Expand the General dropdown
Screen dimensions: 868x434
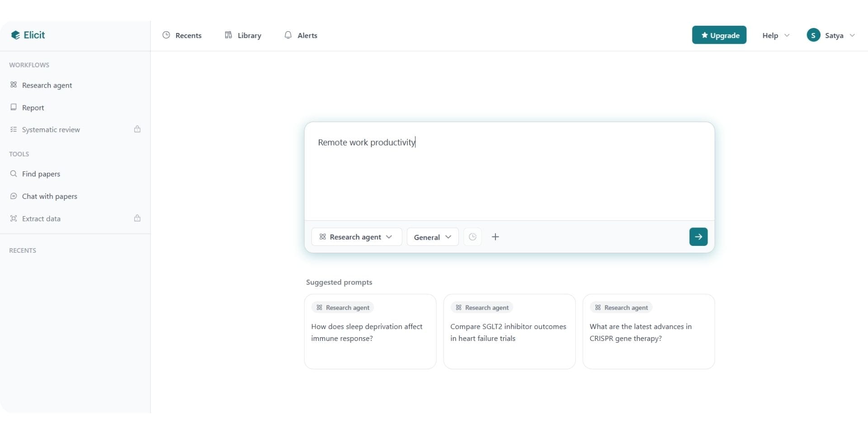point(432,237)
